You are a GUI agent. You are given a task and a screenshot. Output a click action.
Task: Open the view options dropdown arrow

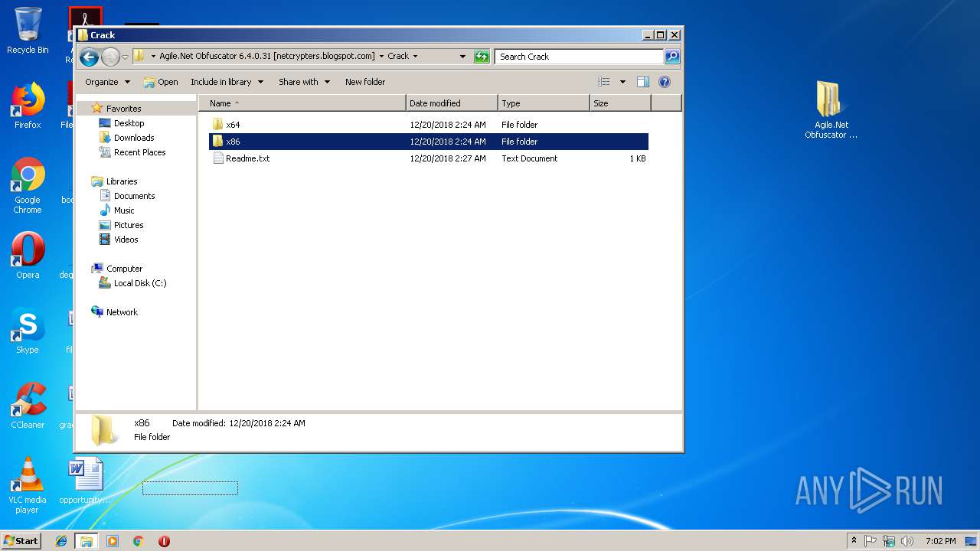tap(622, 82)
